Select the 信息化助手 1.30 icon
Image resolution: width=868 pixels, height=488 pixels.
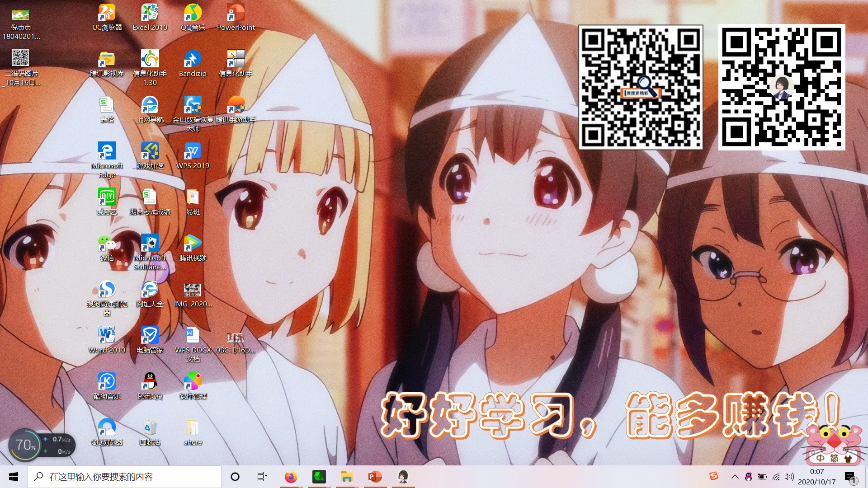point(150,68)
